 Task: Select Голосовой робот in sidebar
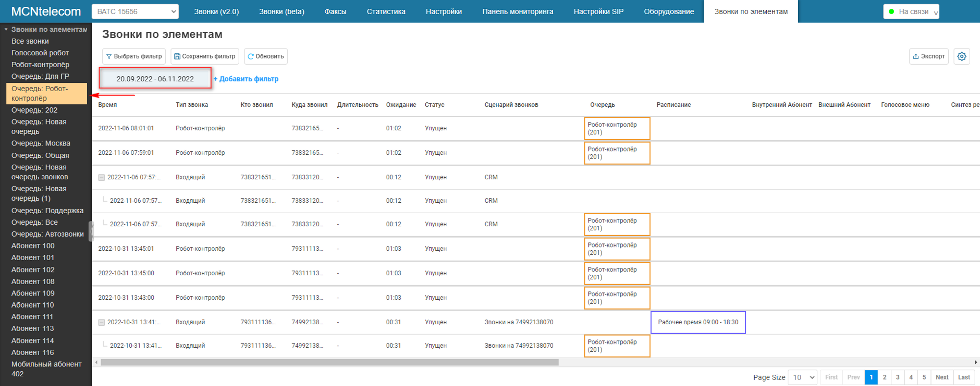tap(40, 53)
